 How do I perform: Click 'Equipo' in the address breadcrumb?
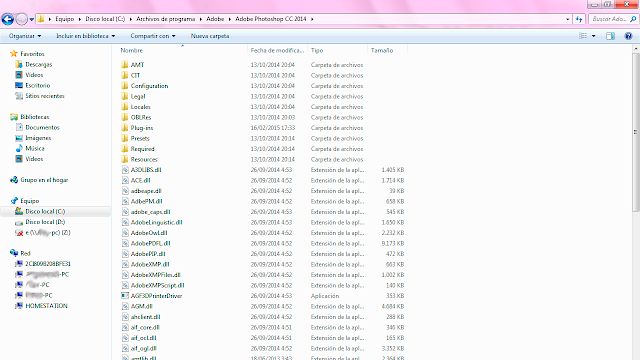[65, 19]
